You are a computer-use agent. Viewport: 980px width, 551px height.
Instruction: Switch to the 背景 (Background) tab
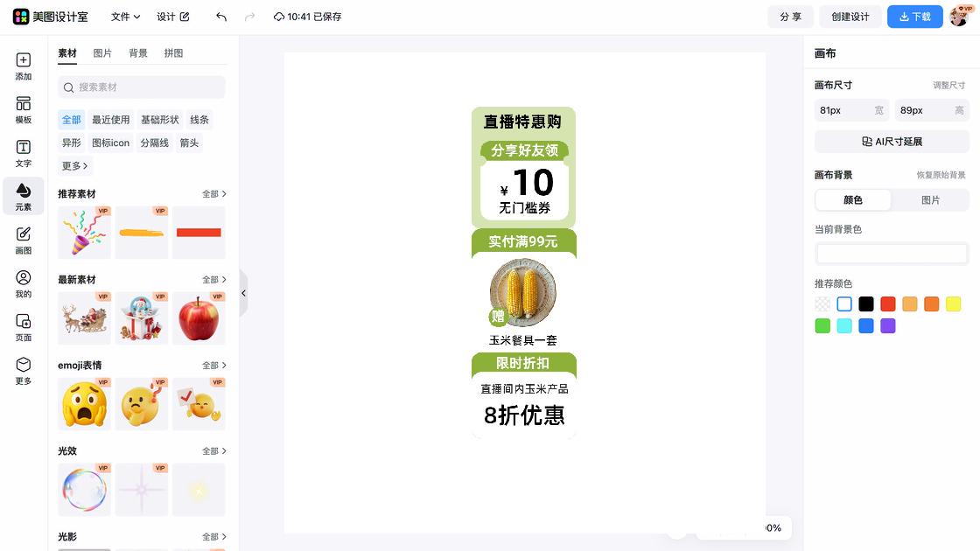tap(137, 52)
